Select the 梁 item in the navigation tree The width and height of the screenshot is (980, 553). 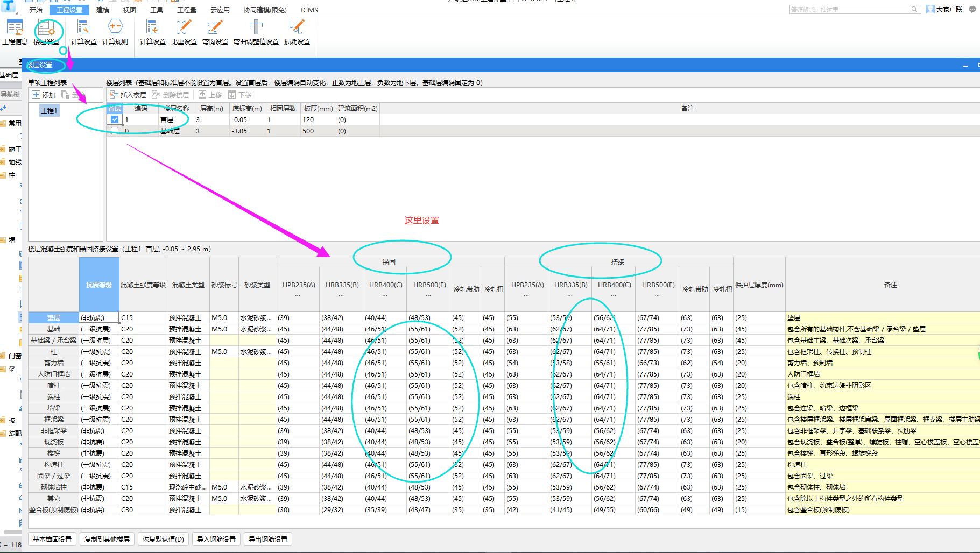point(12,368)
